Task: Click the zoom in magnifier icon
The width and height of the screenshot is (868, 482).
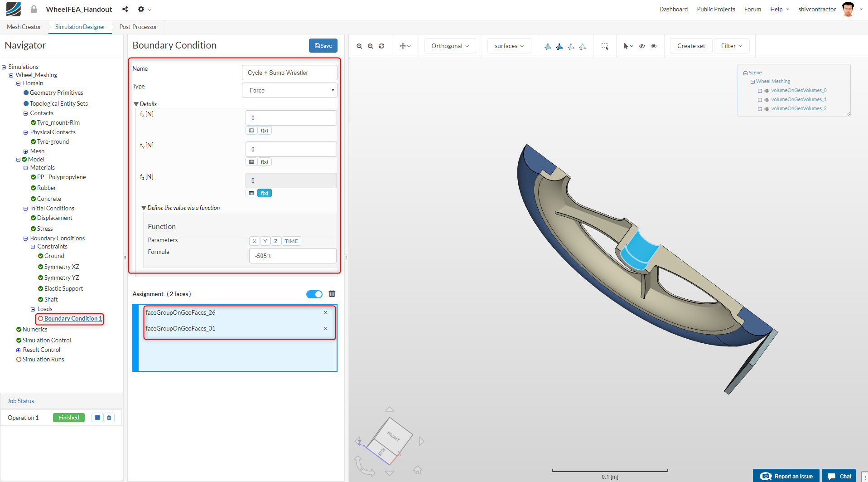Action: coord(359,46)
